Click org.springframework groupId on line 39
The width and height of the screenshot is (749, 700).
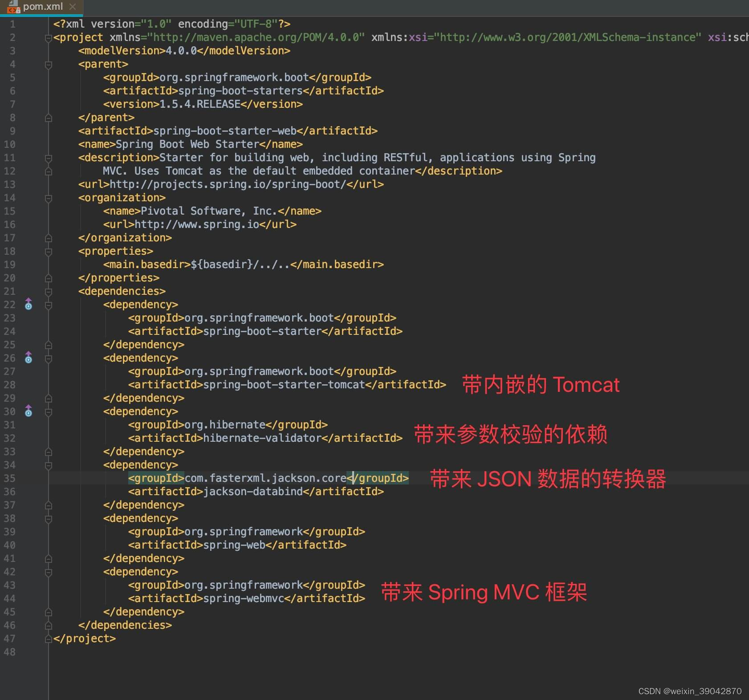tap(244, 532)
